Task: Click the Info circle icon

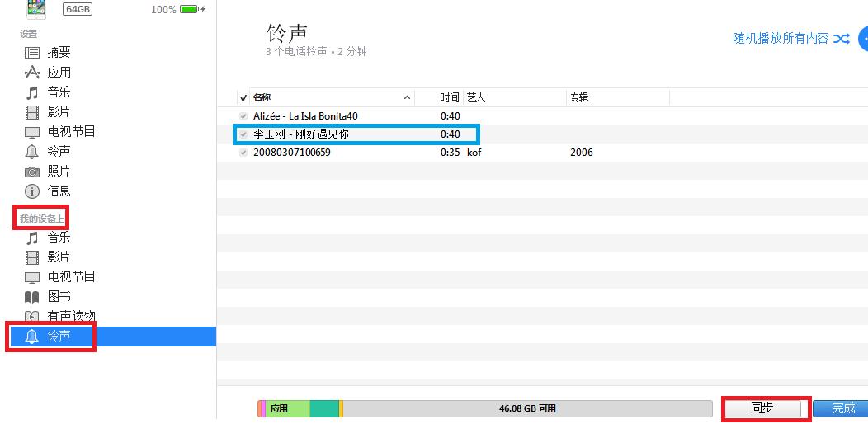Action: [32, 191]
